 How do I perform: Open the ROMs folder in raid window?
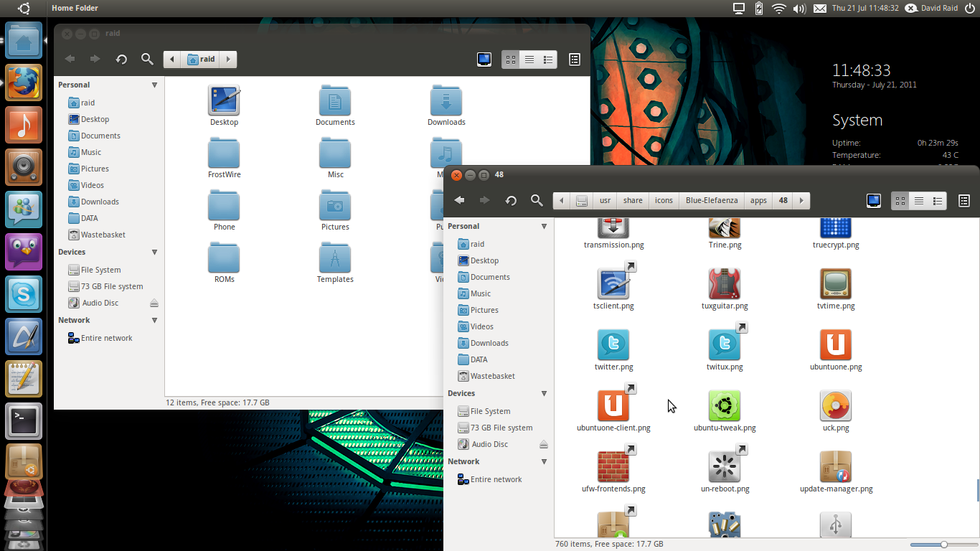click(224, 259)
